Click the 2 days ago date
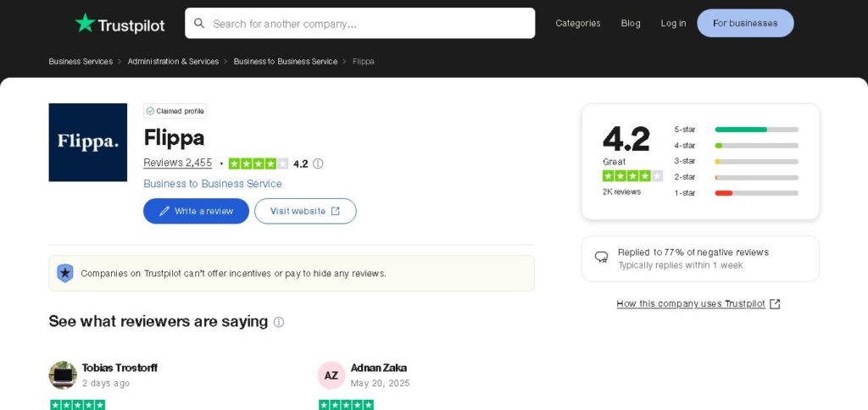 point(106,383)
